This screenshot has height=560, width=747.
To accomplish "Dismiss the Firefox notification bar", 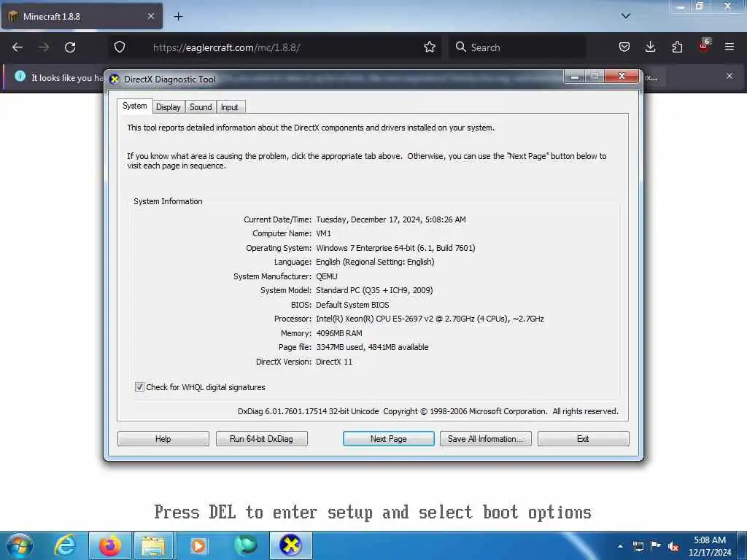I will (x=729, y=76).
